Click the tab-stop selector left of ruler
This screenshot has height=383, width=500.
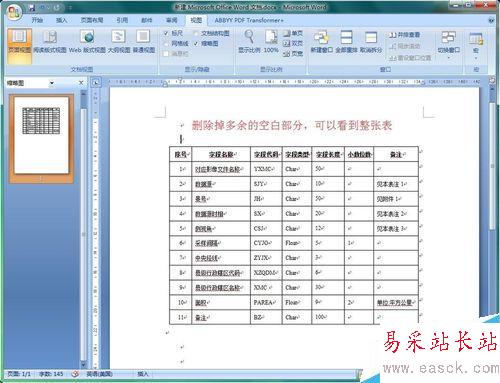(x=96, y=82)
